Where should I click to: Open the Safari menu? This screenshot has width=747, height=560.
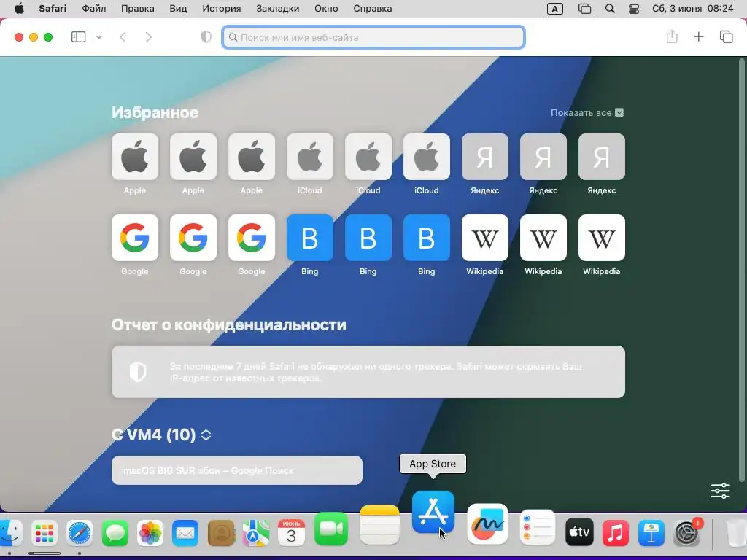pyautogui.click(x=53, y=9)
